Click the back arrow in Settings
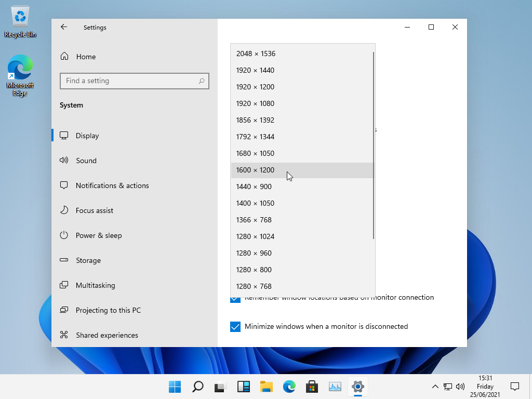The width and height of the screenshot is (532, 399). pos(64,27)
